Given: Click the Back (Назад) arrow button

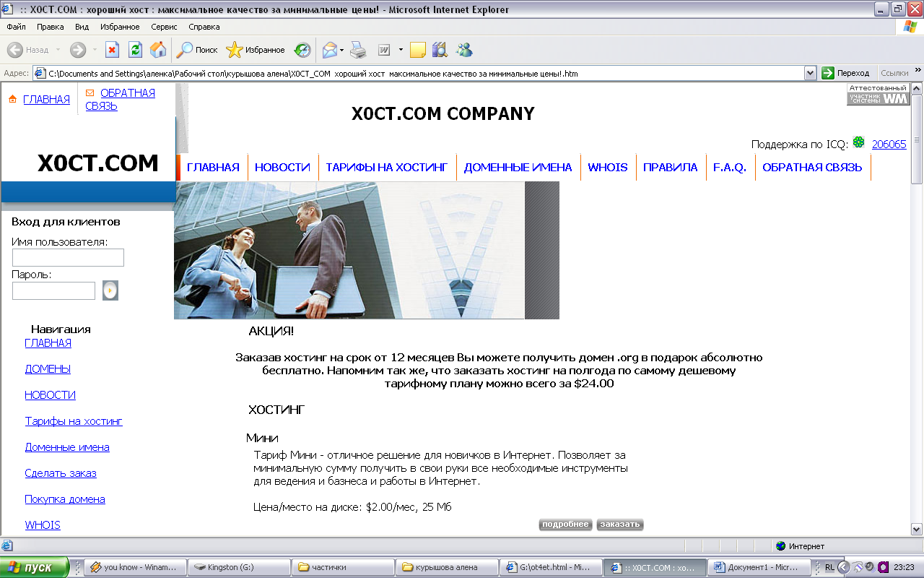Looking at the screenshot, I should pos(29,50).
